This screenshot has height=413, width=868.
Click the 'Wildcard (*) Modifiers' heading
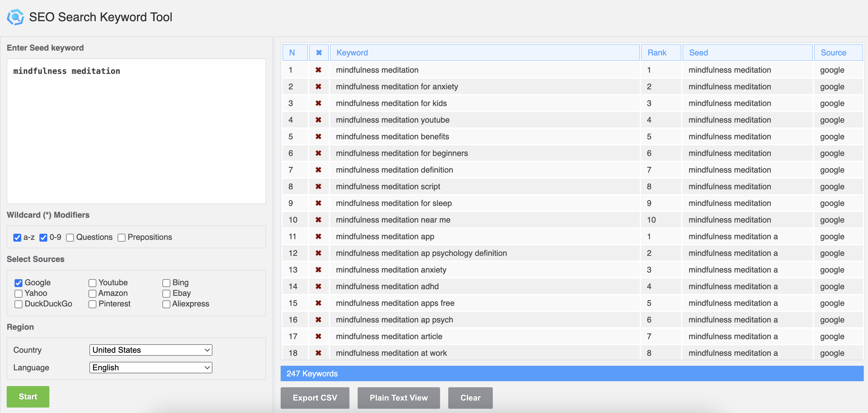48,215
